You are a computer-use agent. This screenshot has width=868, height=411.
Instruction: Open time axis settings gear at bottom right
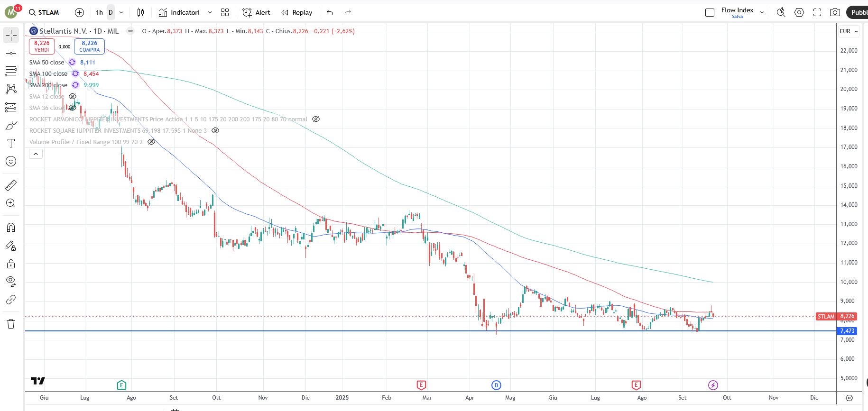[x=849, y=398]
